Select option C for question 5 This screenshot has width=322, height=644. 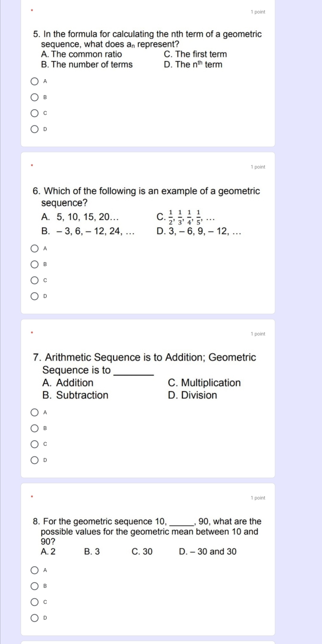(34, 112)
